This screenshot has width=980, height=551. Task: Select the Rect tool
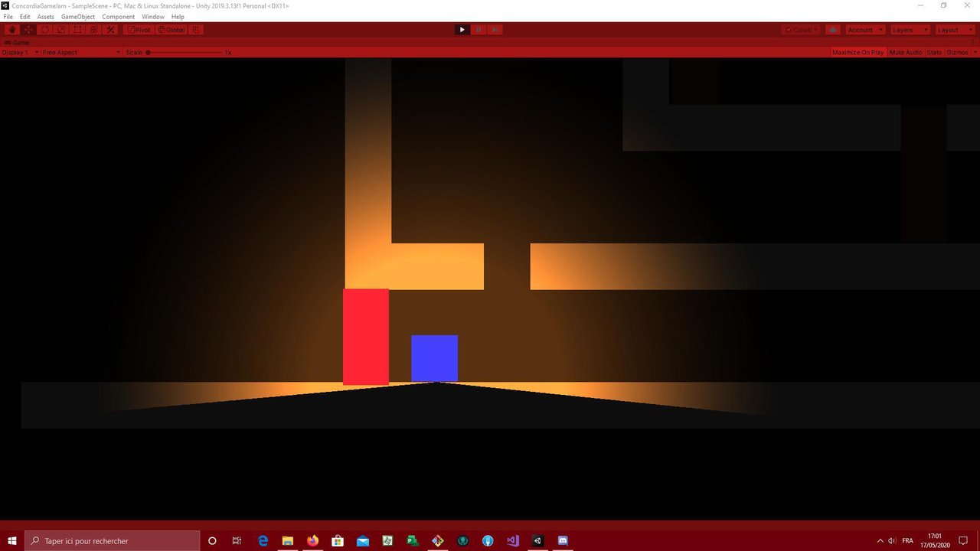pos(77,30)
